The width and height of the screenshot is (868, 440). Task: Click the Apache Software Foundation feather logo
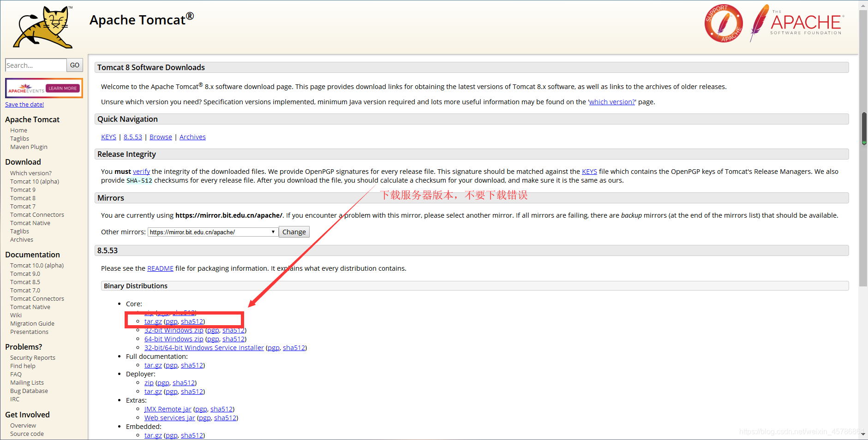pyautogui.click(x=797, y=23)
